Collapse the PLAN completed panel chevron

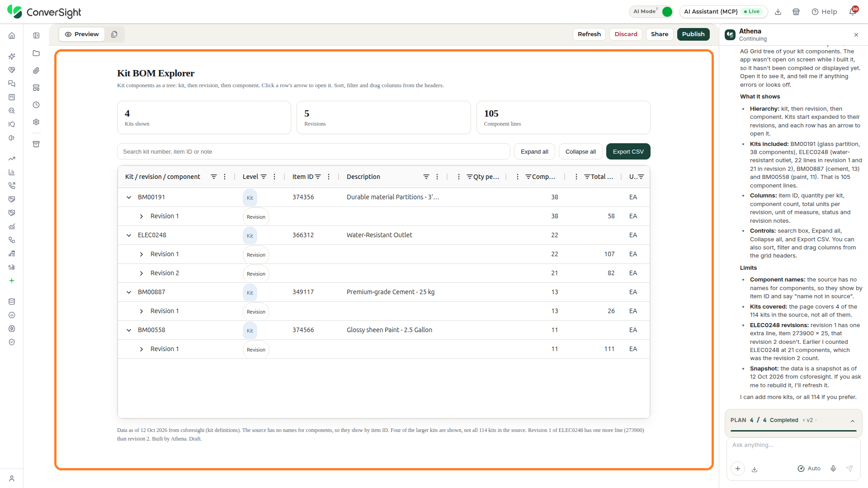click(x=853, y=421)
